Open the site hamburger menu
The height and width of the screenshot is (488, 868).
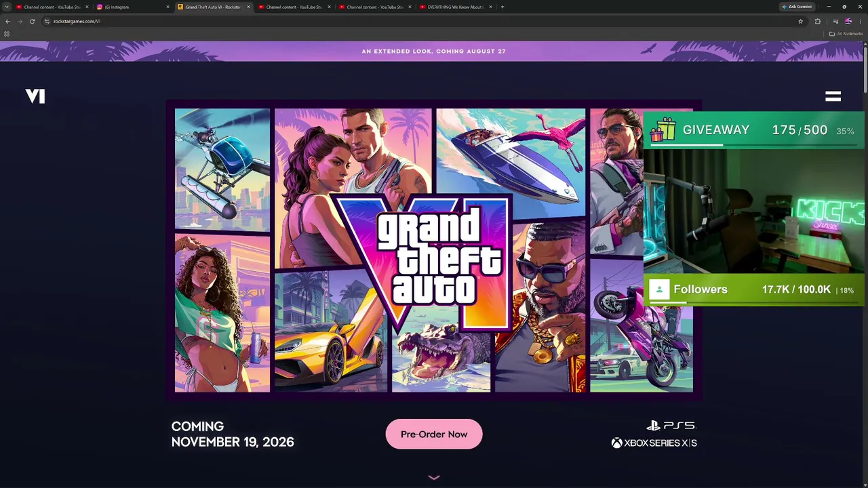click(833, 96)
